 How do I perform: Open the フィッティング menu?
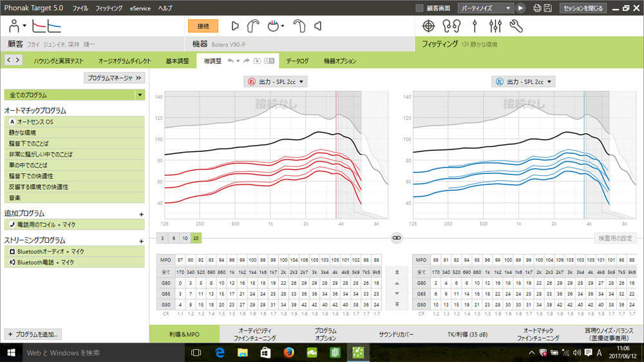click(x=109, y=8)
